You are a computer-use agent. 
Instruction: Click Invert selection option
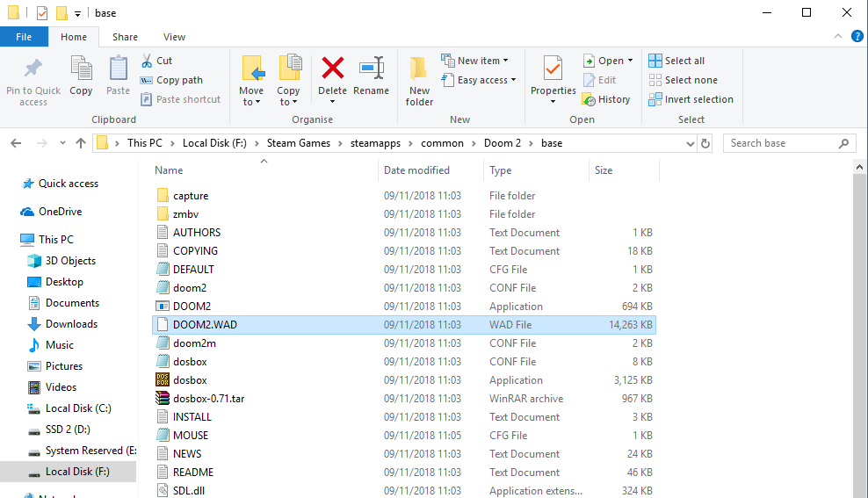(691, 99)
